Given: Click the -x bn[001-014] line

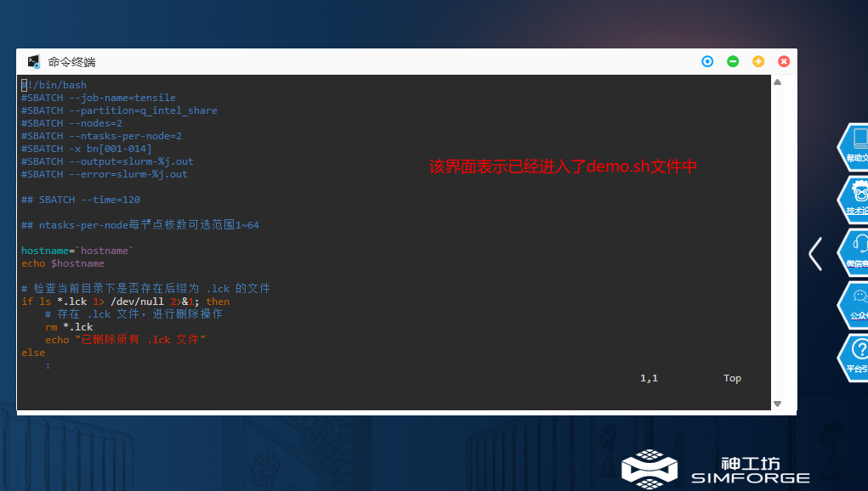Looking at the screenshot, I should [87, 148].
